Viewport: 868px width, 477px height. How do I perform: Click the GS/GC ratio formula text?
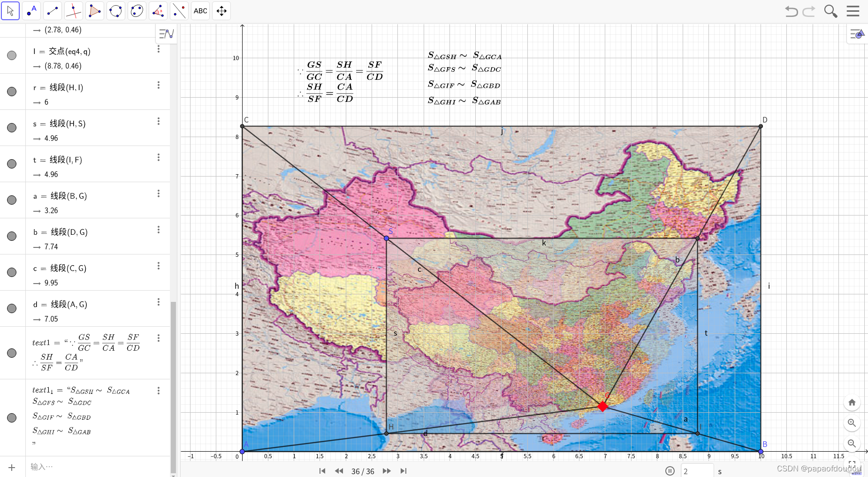coord(340,82)
